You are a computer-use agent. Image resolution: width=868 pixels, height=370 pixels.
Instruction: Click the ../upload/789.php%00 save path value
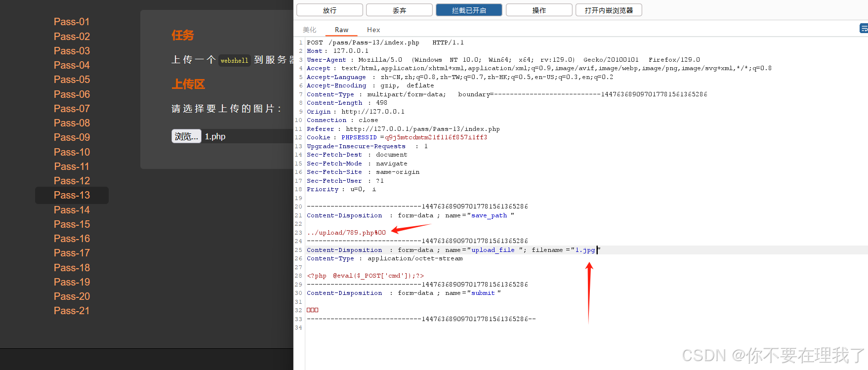coord(346,233)
